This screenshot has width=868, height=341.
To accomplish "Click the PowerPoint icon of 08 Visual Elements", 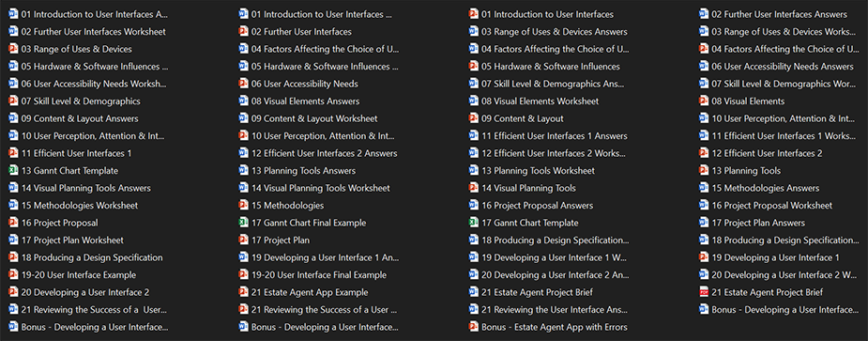I will 704,101.
